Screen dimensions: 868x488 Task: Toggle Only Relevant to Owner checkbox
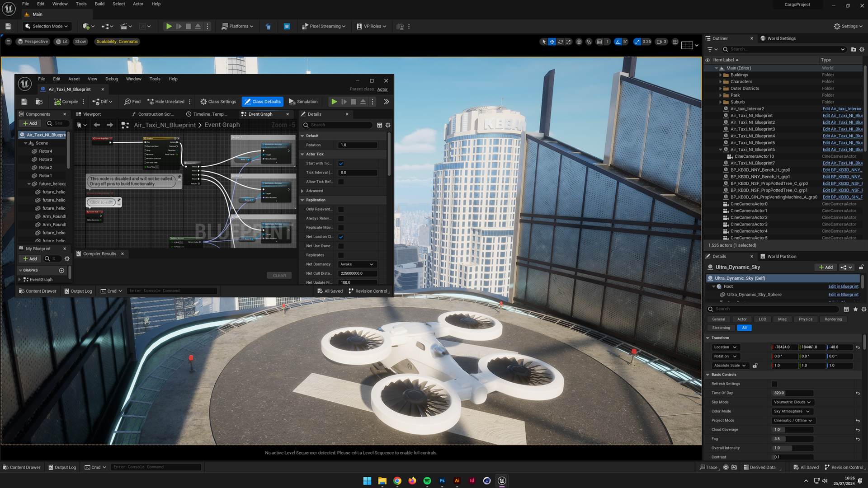(x=341, y=209)
